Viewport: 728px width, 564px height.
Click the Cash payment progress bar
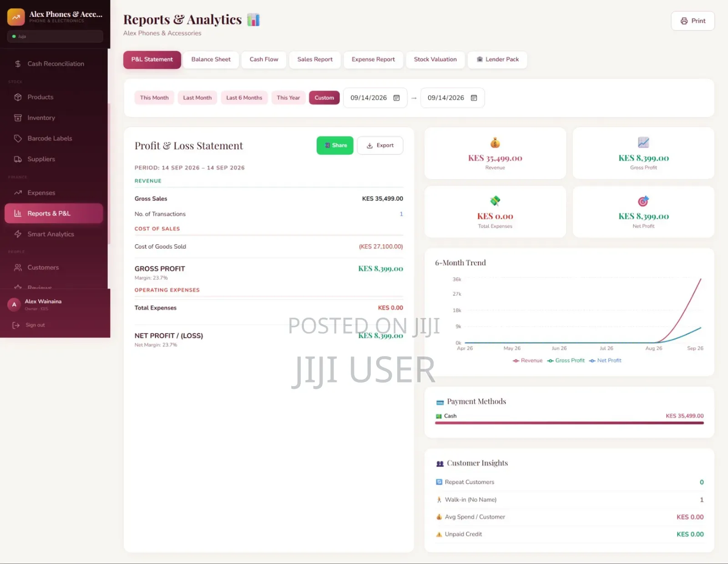point(569,423)
